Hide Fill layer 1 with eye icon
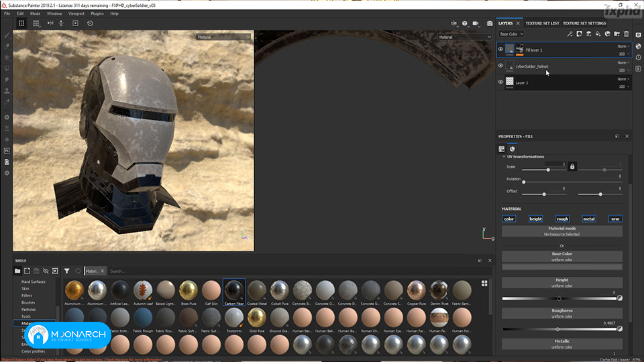This screenshot has height=362, width=644. click(500, 49)
